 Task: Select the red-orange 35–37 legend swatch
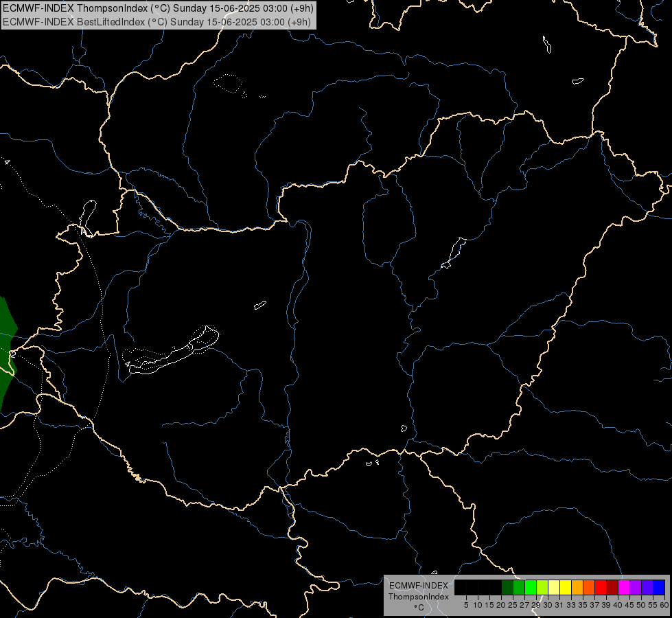pyautogui.click(x=589, y=587)
